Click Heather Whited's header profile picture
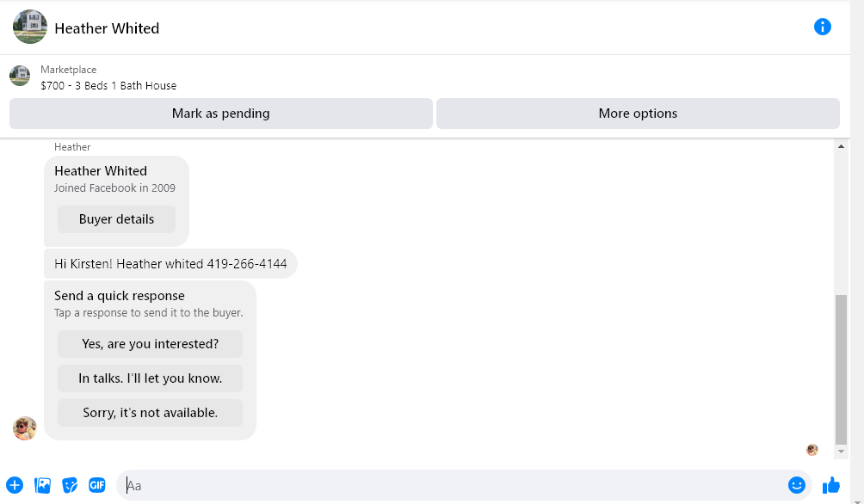Viewport: 864px width, 504px height. pos(30,28)
